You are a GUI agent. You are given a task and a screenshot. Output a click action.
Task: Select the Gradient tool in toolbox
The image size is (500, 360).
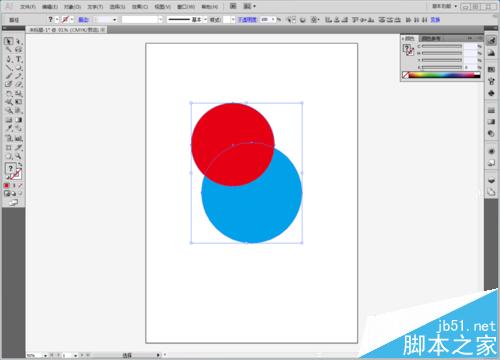19,120
